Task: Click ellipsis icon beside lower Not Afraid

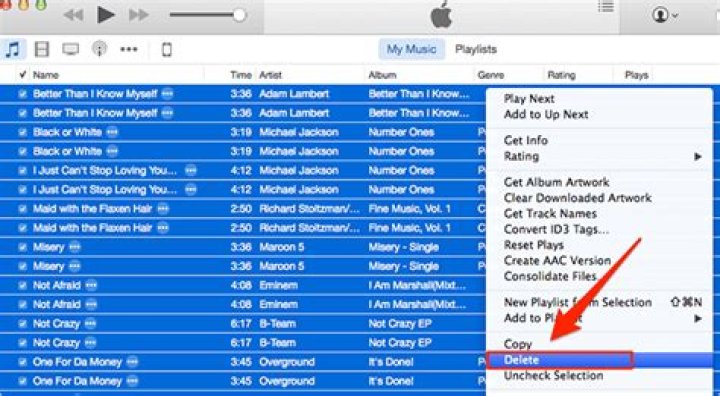Action: [x=91, y=305]
